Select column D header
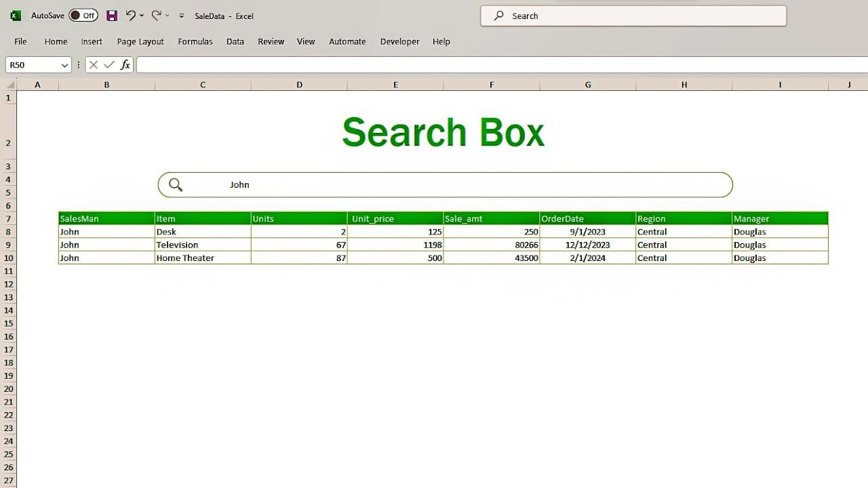 tap(299, 85)
